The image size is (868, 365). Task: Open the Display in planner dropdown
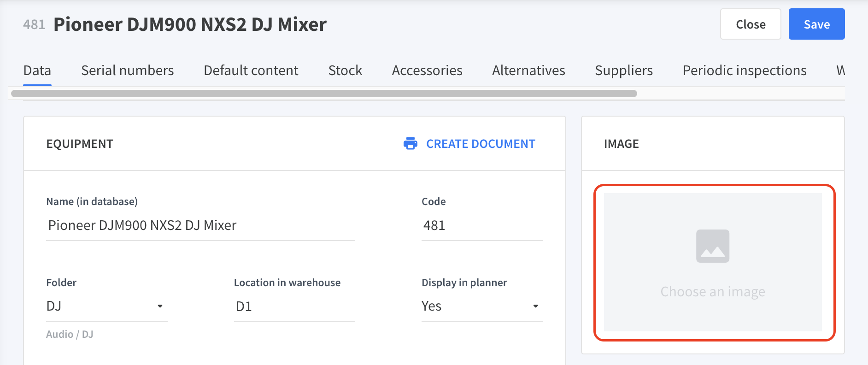[482, 306]
